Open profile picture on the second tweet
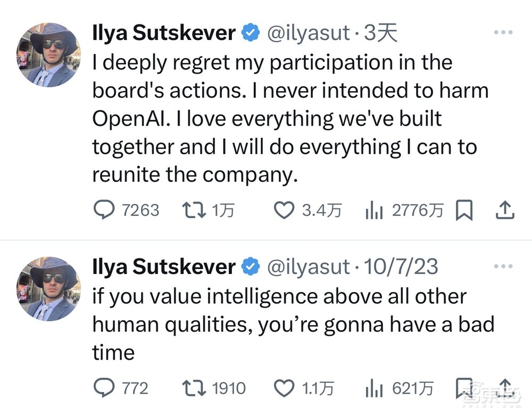532x418 pixels. [x=47, y=288]
